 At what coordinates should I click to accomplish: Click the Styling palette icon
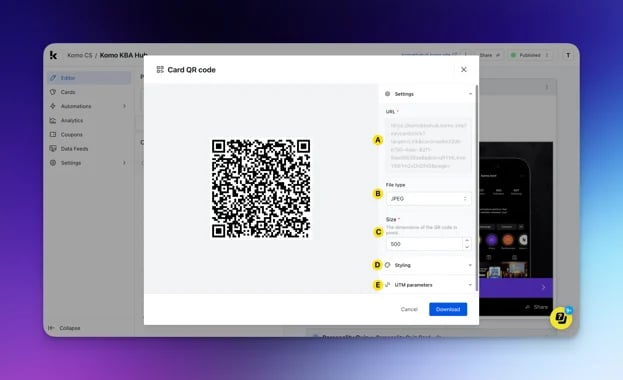[387, 265]
